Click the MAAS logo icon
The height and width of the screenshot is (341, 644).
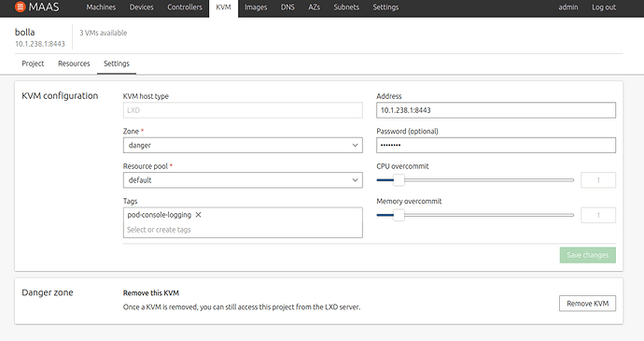point(20,7)
